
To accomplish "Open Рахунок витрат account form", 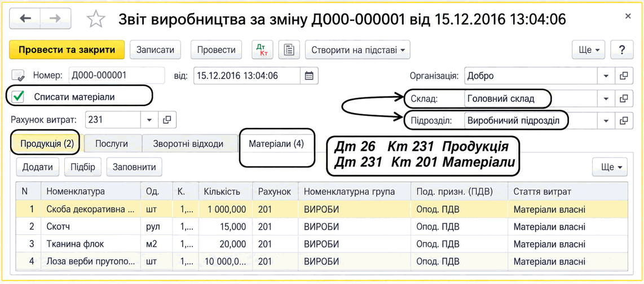I will 167,120.
